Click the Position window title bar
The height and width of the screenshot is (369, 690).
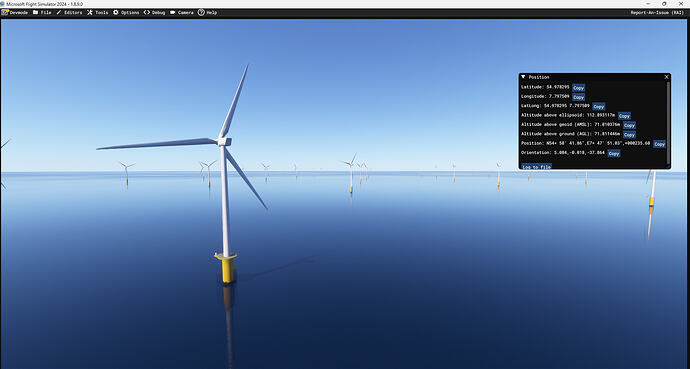pos(594,77)
